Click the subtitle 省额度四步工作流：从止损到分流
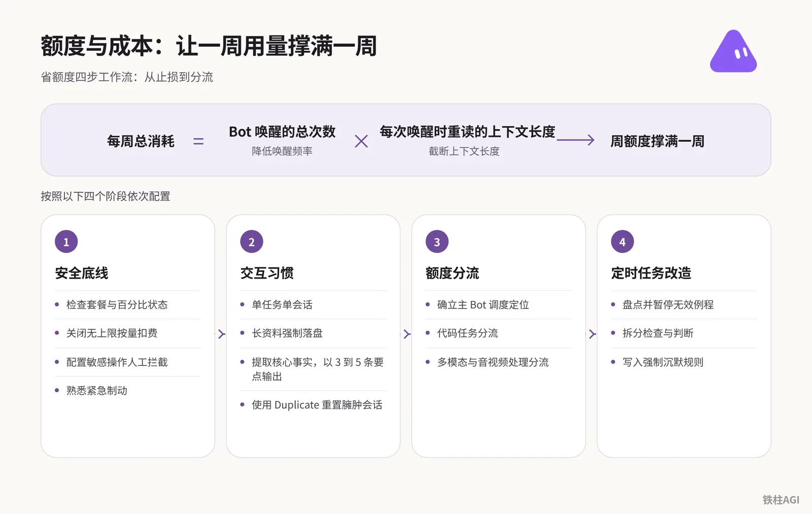The width and height of the screenshot is (812, 514). [127, 77]
